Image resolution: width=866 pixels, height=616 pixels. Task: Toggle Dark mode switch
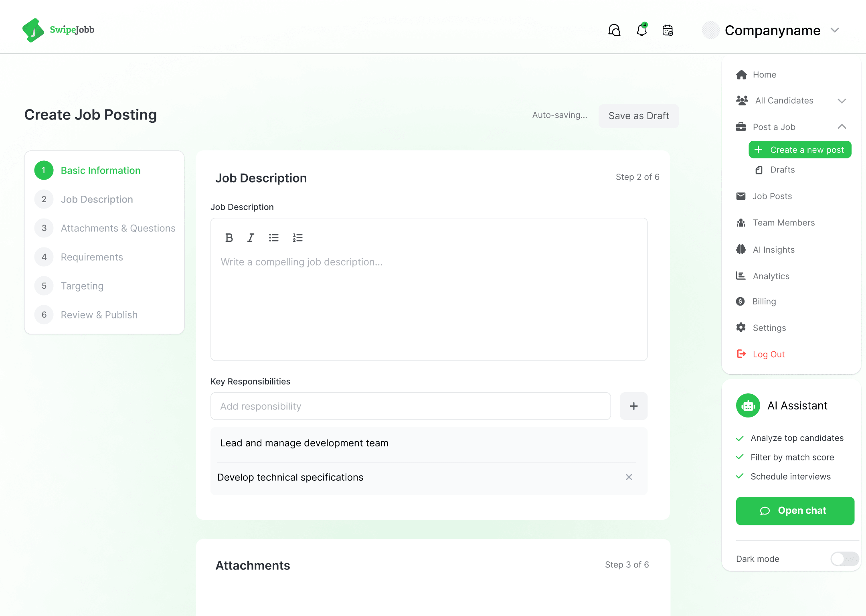coord(844,559)
